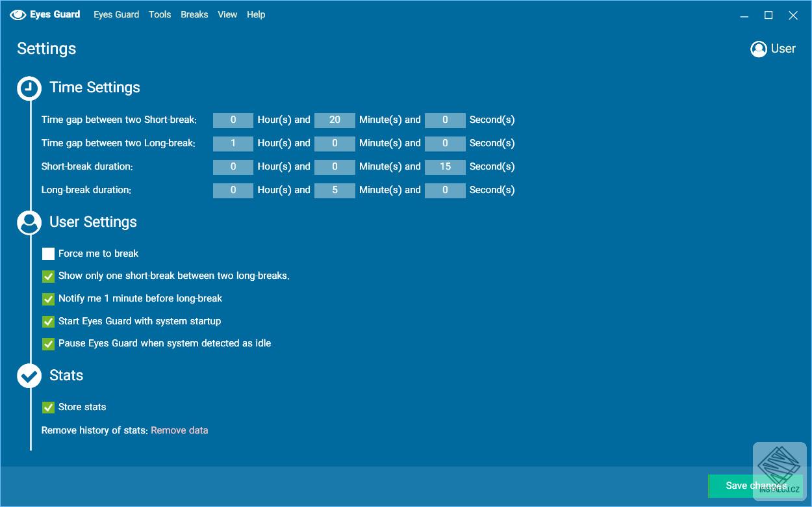This screenshot has height=507, width=812.
Task: Click 'Time gap between two Short-break' label
Action: [119, 120]
